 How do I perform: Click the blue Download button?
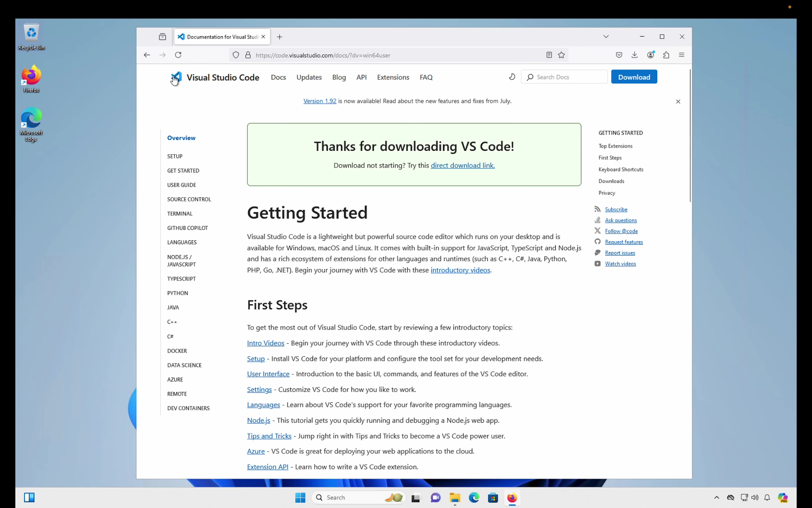(x=634, y=77)
